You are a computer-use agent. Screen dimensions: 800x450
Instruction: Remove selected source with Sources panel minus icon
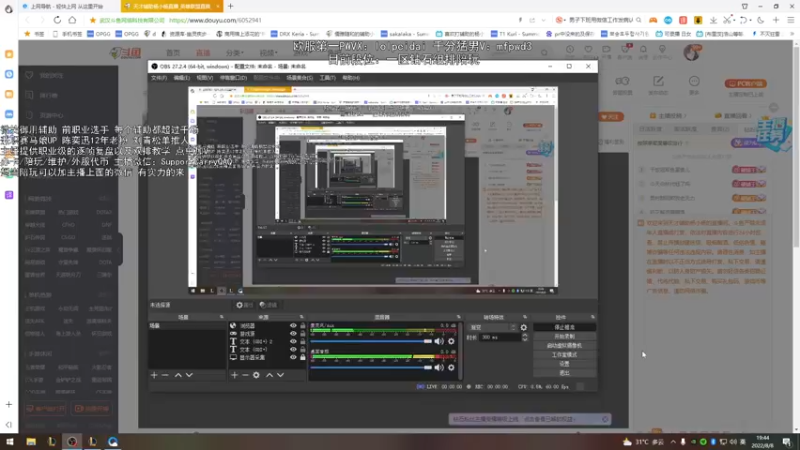point(245,375)
